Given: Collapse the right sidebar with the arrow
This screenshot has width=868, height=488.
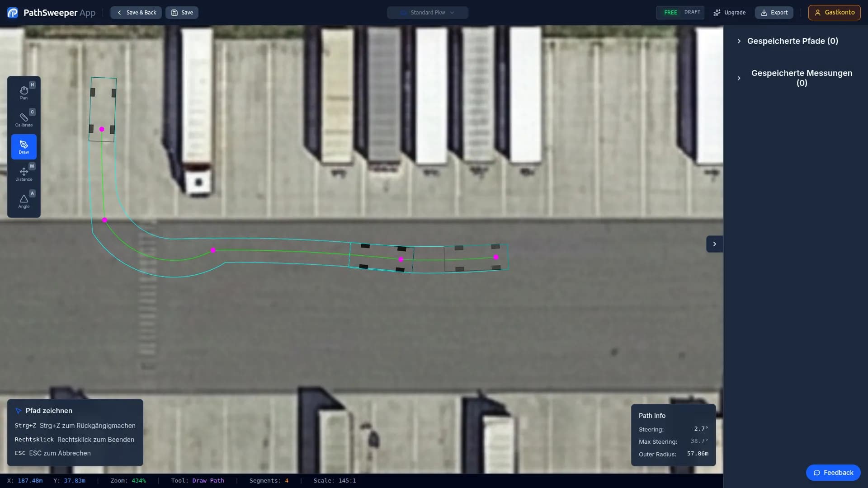Looking at the screenshot, I should click(x=714, y=244).
